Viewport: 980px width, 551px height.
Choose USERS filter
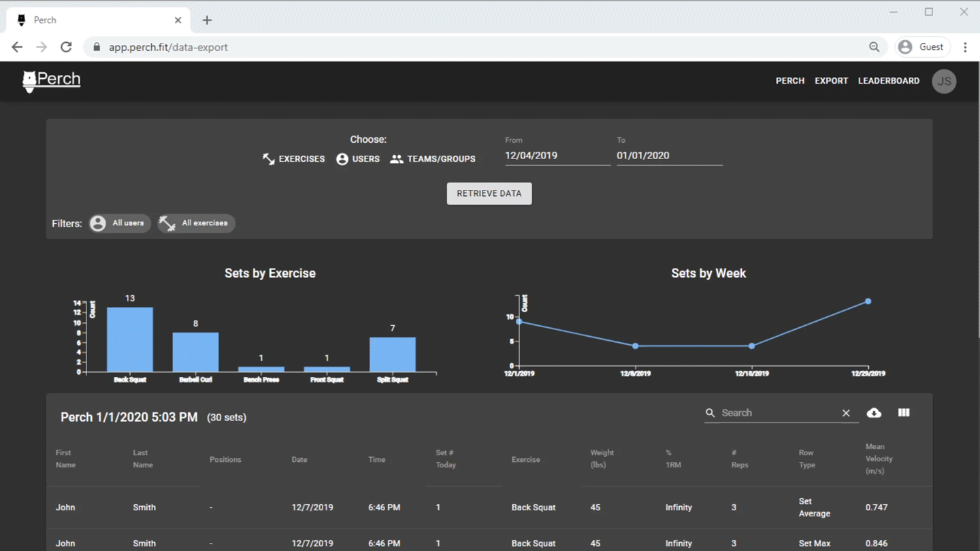click(x=358, y=158)
